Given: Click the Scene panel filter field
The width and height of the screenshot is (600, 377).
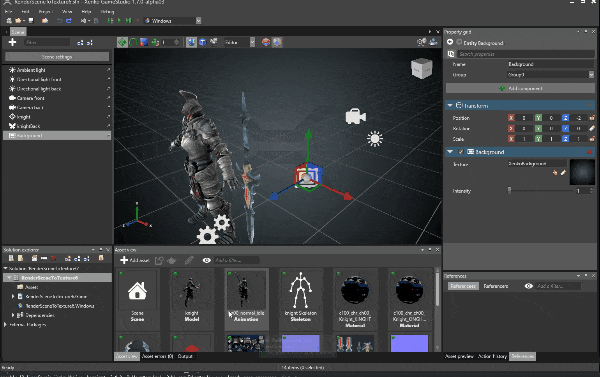Looking at the screenshot, I should click(47, 42).
